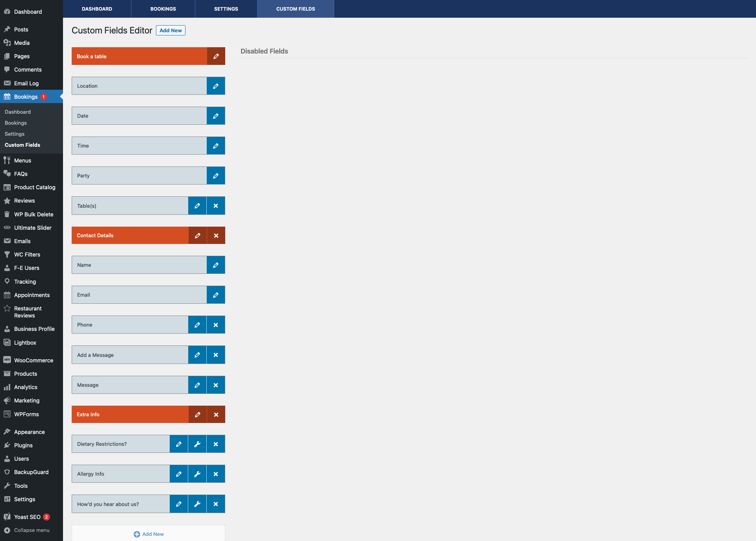Click the edit icon on Contact Details
The width and height of the screenshot is (756, 541).
[198, 235]
